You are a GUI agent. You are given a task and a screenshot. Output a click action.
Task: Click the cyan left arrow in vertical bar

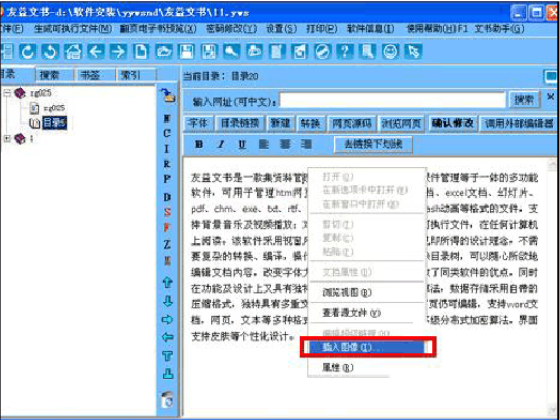click(167, 337)
